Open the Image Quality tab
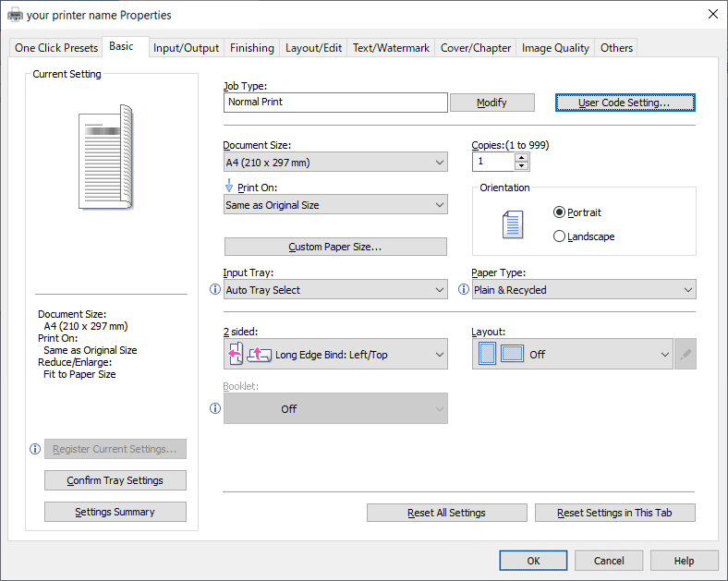The image size is (728, 581). click(555, 48)
